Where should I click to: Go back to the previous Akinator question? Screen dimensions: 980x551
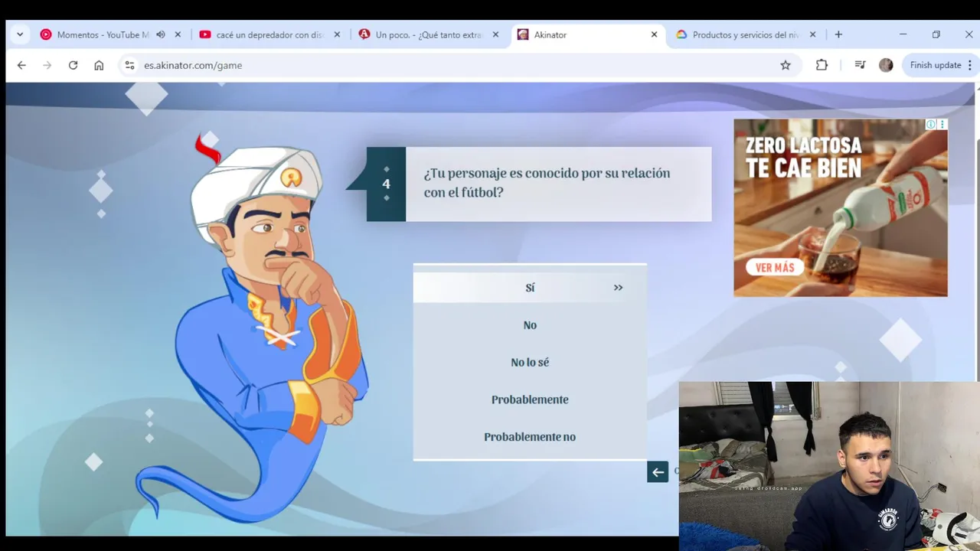pos(658,472)
